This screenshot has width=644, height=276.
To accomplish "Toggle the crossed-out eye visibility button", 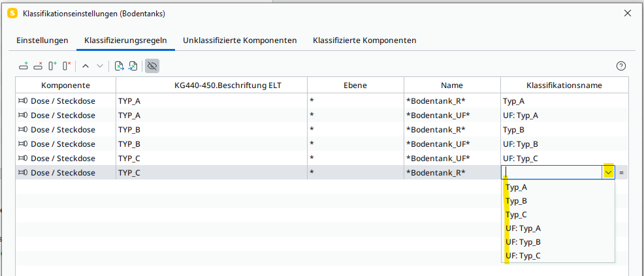I will (x=152, y=66).
